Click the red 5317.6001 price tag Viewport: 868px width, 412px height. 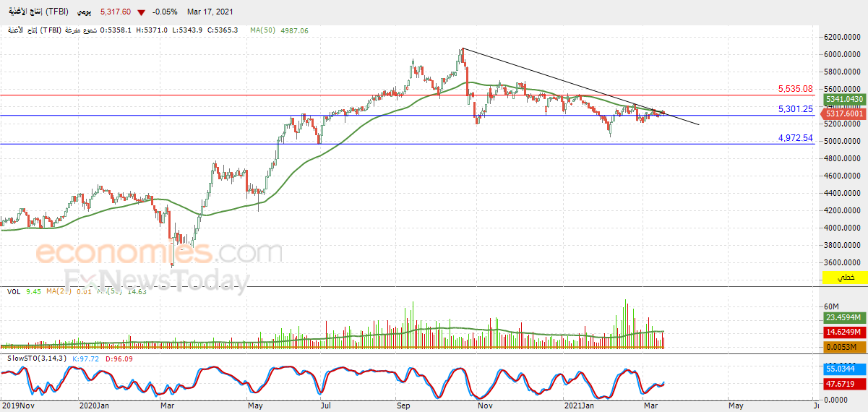pyautogui.click(x=844, y=113)
